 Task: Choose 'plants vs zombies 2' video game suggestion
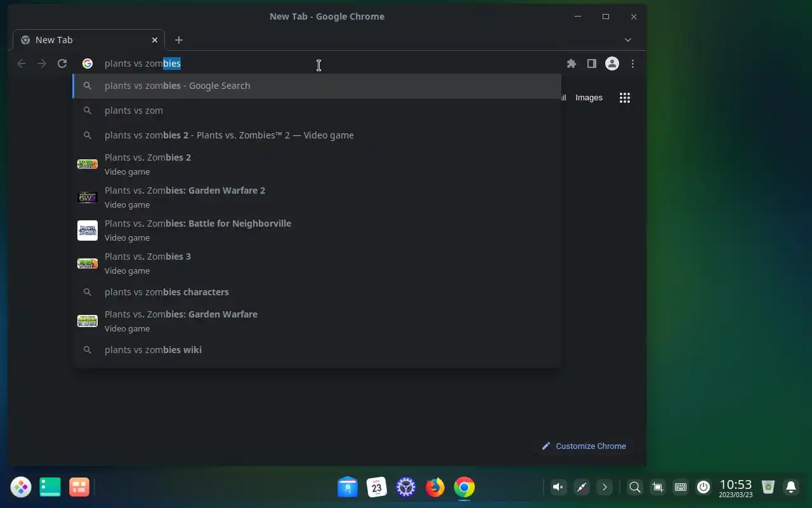coord(317,135)
